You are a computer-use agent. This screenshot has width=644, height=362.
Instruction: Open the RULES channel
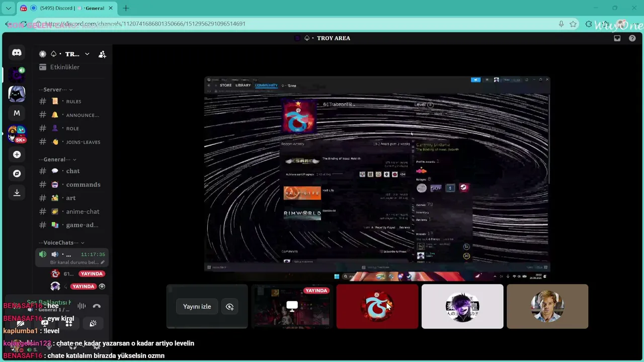coord(73,102)
